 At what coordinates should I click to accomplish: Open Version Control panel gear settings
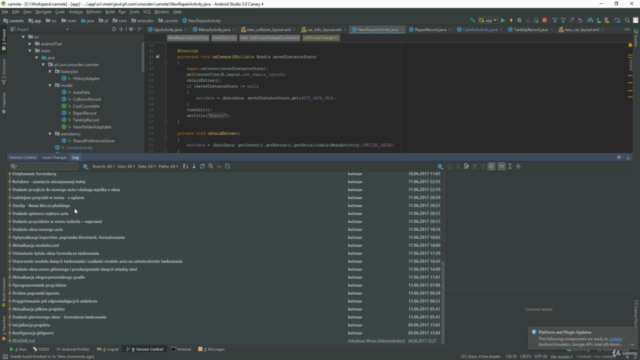(x=619, y=158)
